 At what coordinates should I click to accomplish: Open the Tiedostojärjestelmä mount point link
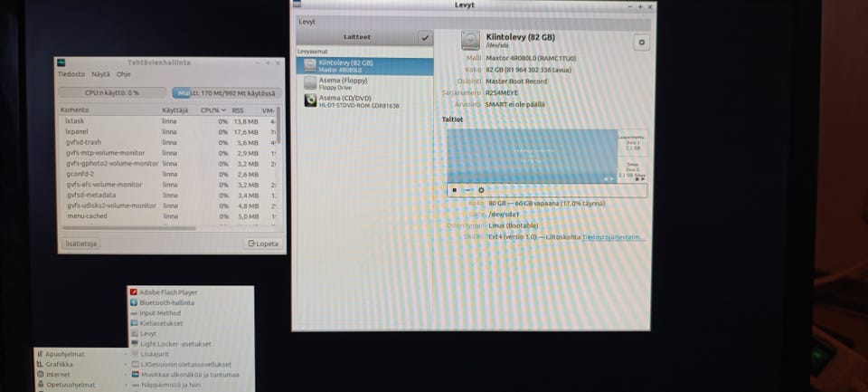point(613,237)
